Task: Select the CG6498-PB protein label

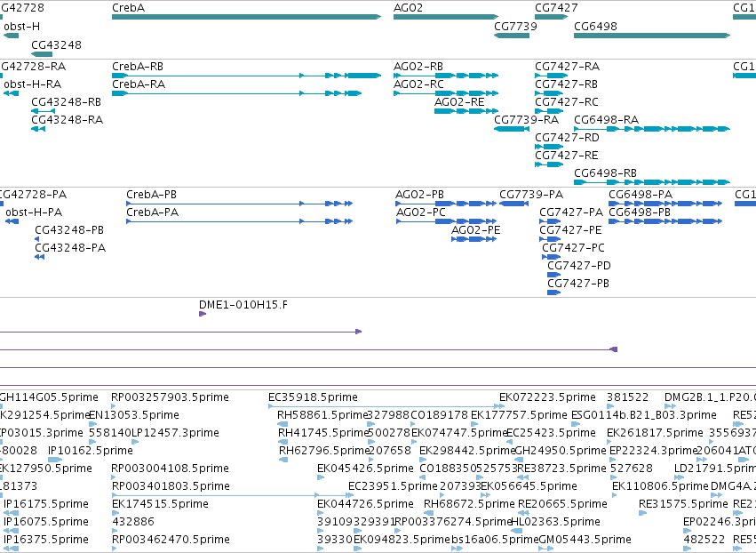Action: click(x=640, y=212)
